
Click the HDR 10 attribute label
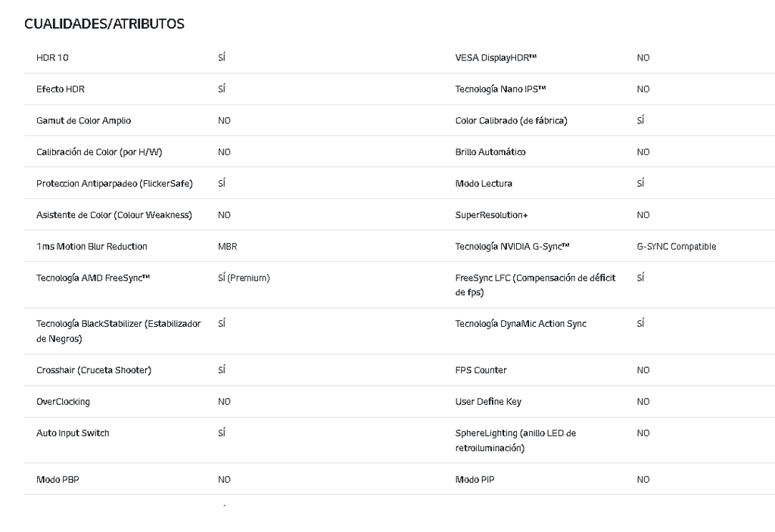click(x=53, y=58)
